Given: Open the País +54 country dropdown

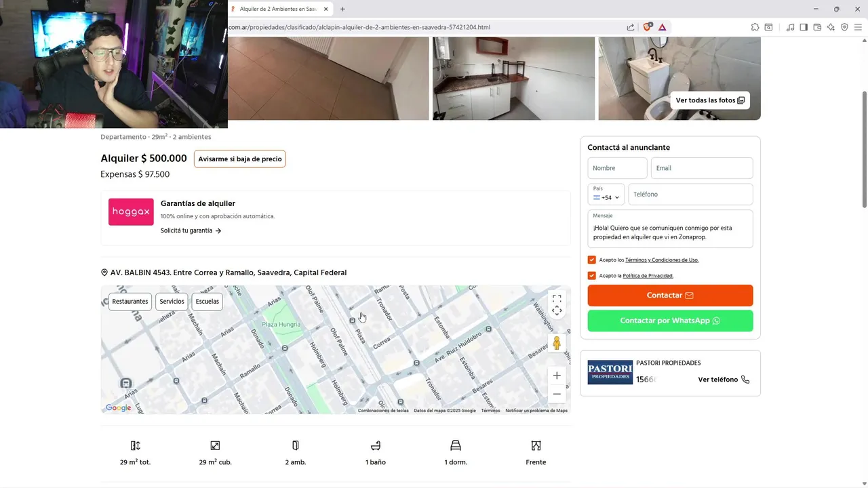Looking at the screenshot, I should (606, 195).
